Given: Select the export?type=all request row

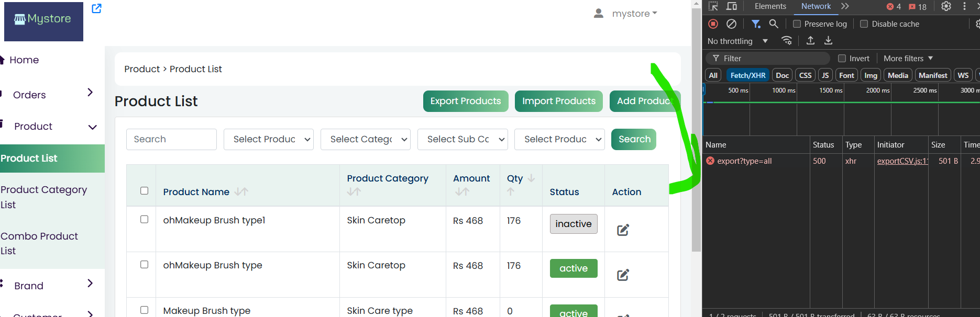Looking at the screenshot, I should (841, 161).
